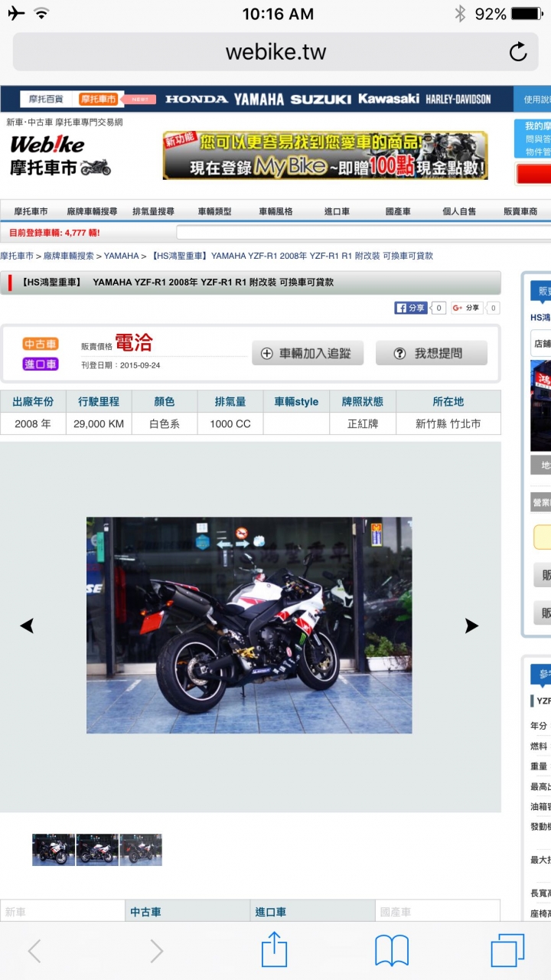Open the 摩托車市 navigation menu item

tap(31, 211)
